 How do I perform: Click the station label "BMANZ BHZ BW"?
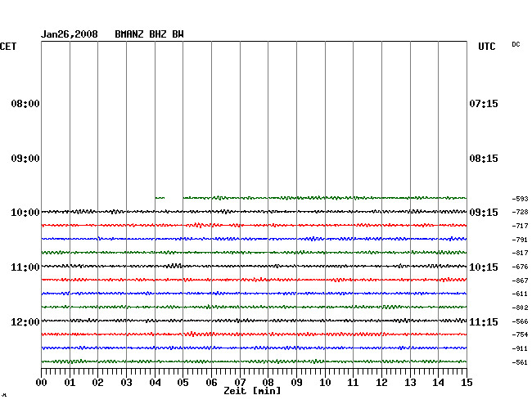(x=149, y=34)
